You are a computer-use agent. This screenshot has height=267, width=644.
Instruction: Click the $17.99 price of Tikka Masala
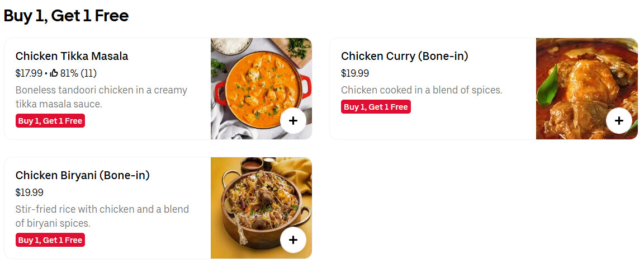(29, 73)
